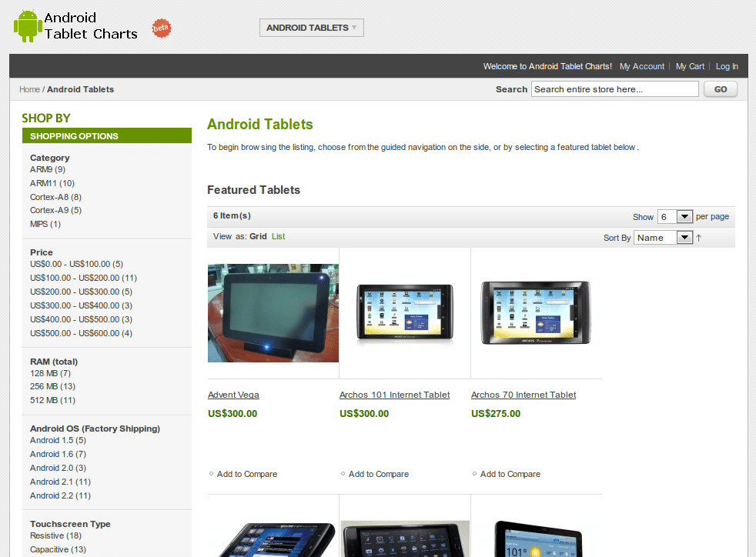The height and width of the screenshot is (557, 756).
Task: Filter by Resistive touchscreen
Action: click(x=55, y=535)
